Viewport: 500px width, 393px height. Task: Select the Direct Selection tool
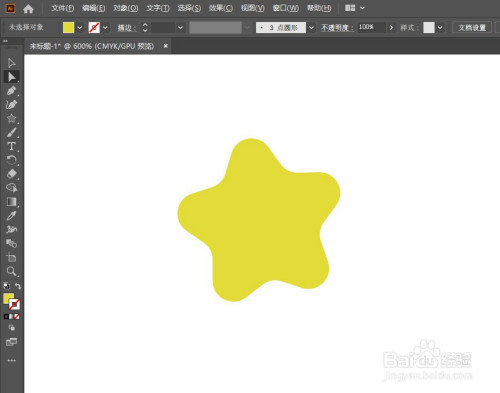coord(11,77)
